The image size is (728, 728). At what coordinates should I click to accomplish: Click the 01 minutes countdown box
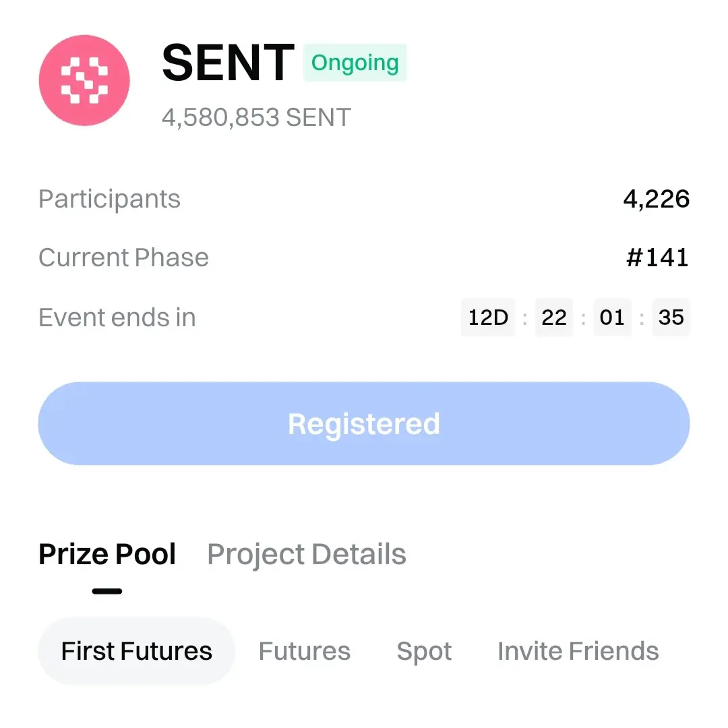(612, 317)
